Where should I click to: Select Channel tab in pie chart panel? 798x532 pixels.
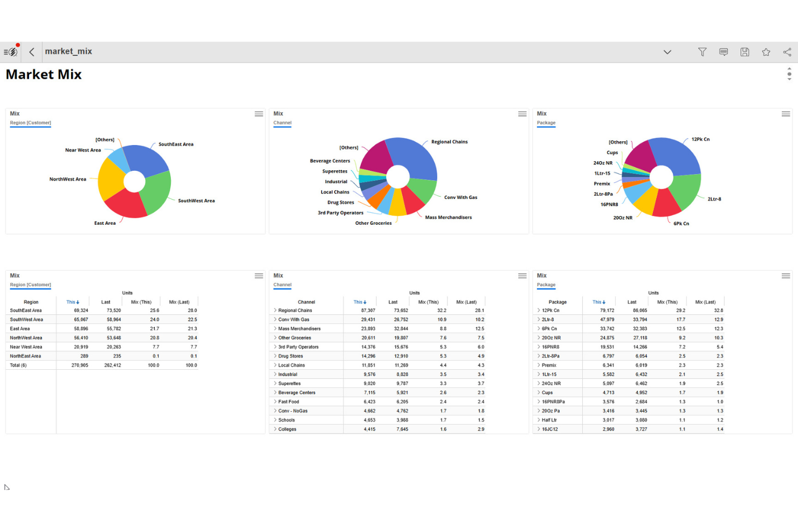point(283,123)
